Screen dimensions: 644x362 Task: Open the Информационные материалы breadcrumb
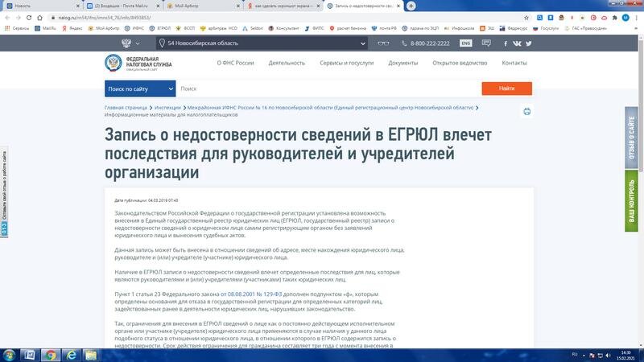pyautogui.click(x=171, y=115)
